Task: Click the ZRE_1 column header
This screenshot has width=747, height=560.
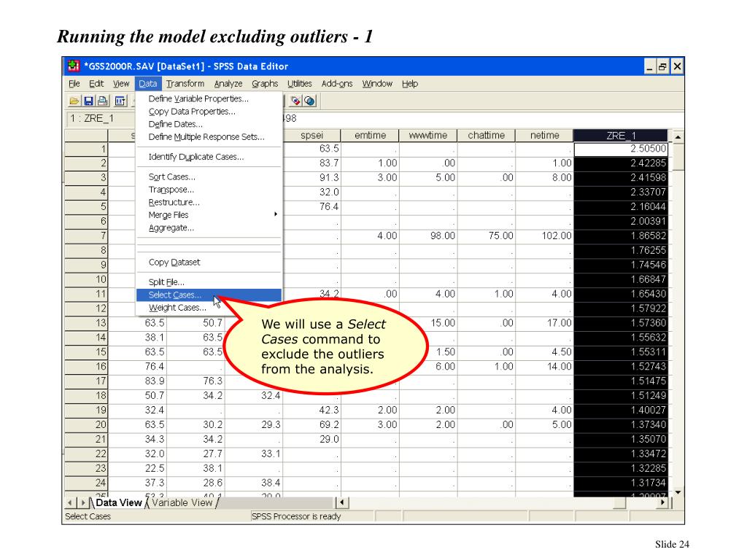Action: [x=621, y=135]
